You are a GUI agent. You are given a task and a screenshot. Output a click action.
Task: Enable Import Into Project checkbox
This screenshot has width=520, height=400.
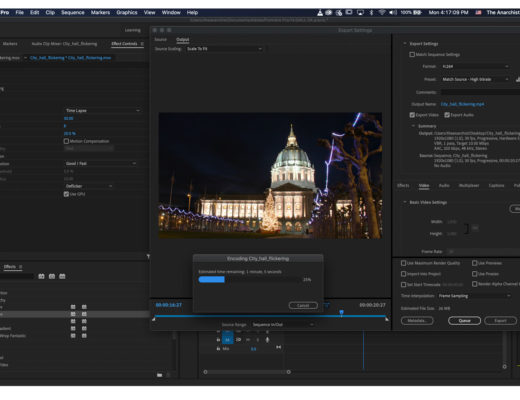point(403,274)
